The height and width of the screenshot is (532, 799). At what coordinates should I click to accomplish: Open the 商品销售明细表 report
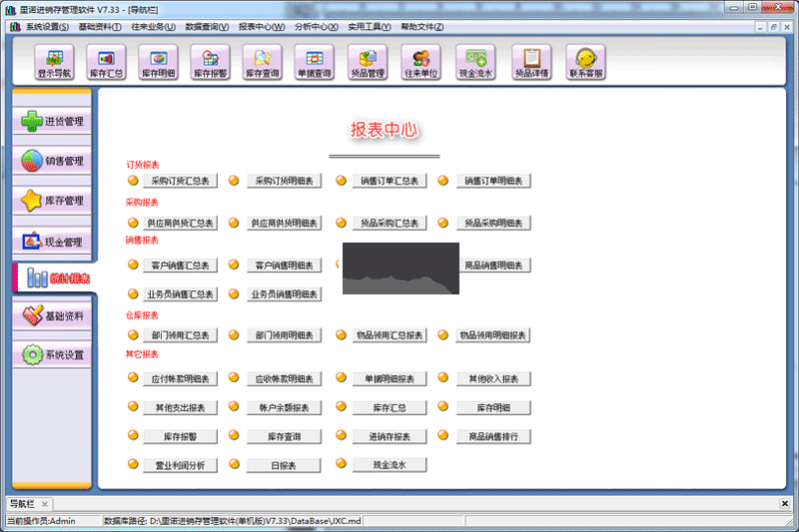coord(494,266)
